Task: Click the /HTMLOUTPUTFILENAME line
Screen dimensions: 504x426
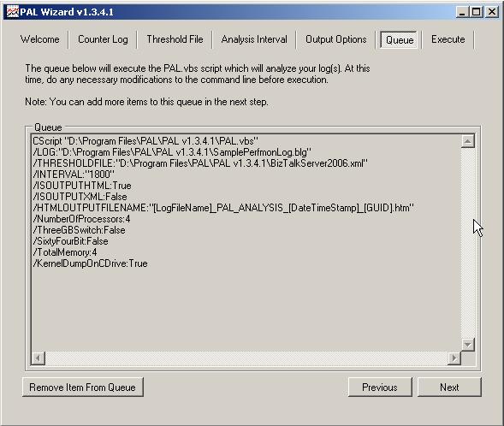Action: click(x=223, y=208)
